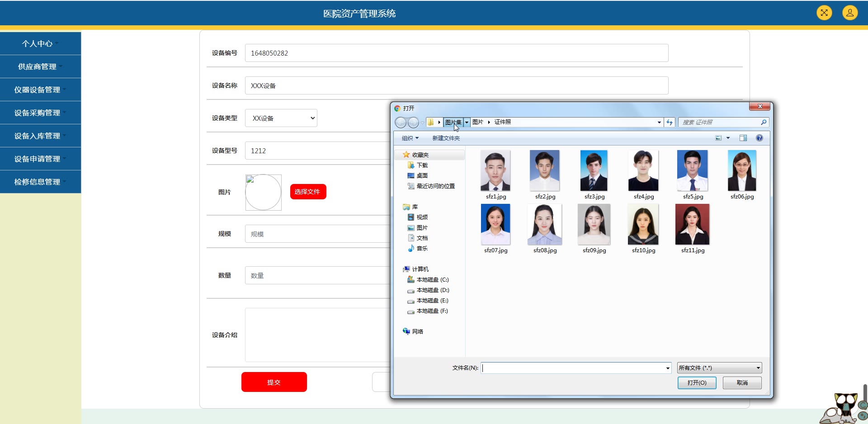
Task: Select the sfz5.jpg photo
Action: pos(693,170)
